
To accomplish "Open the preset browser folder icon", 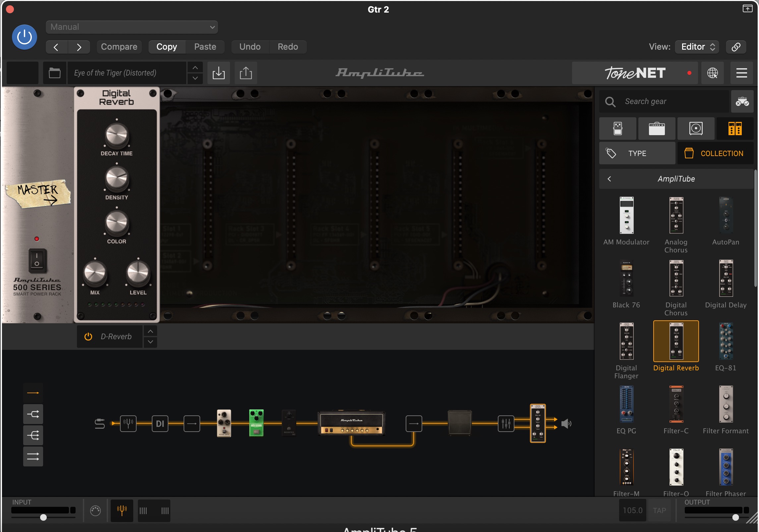I will click(55, 73).
